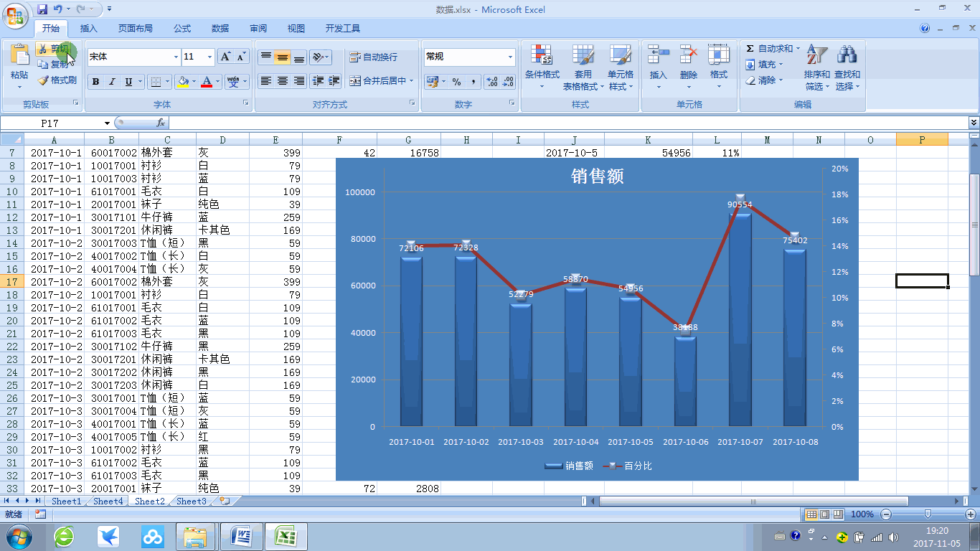Apply yellow fill color bucket
This screenshot has width=980, height=551.
pos(183,82)
